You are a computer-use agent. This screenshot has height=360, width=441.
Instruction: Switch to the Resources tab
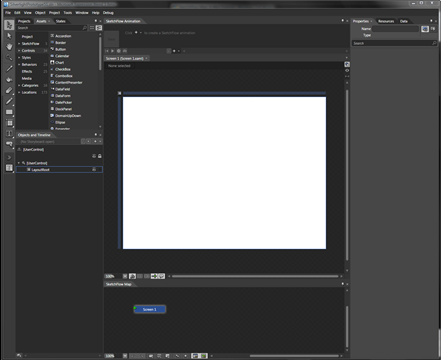(386, 21)
